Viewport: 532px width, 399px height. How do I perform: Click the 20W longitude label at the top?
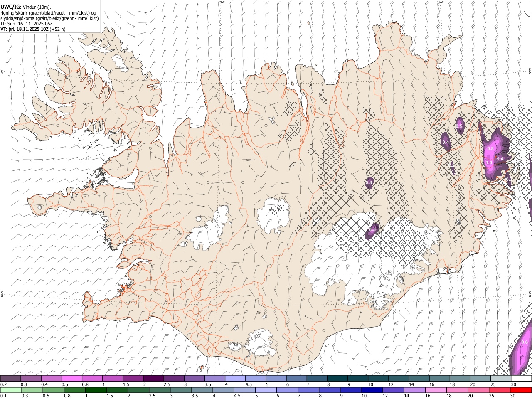pos(221,2)
